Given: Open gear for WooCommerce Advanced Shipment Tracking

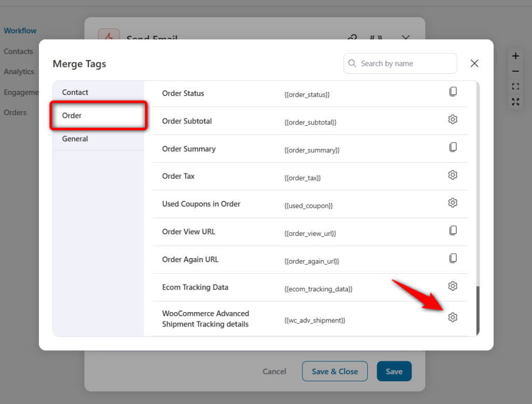Looking at the screenshot, I should click(x=453, y=317).
